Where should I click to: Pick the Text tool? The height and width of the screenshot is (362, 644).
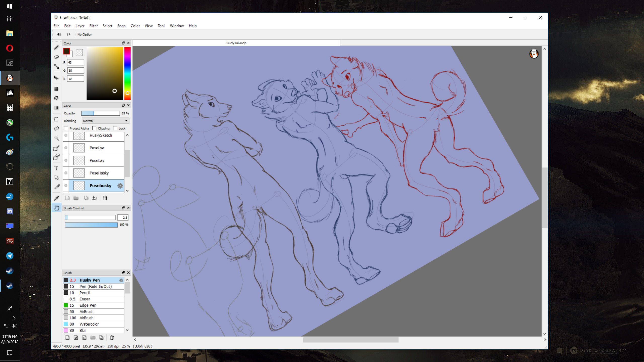point(56,168)
